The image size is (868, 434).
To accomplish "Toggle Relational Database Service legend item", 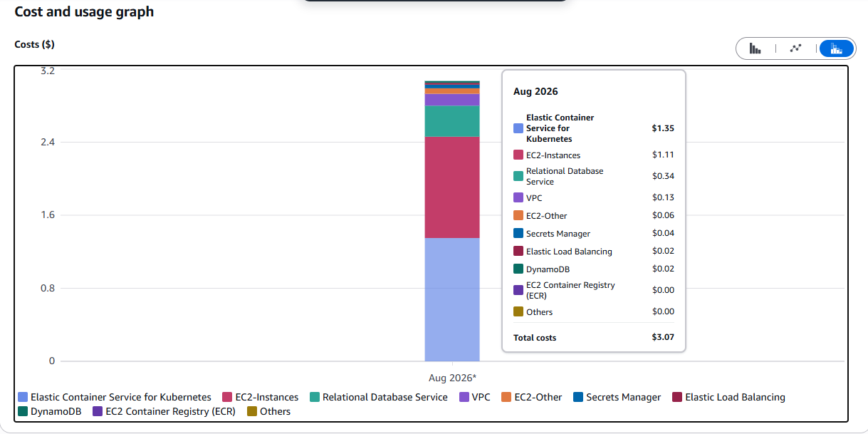I will 378,397.
